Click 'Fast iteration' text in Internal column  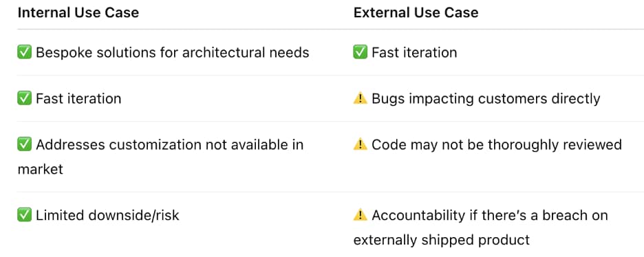click(78, 98)
